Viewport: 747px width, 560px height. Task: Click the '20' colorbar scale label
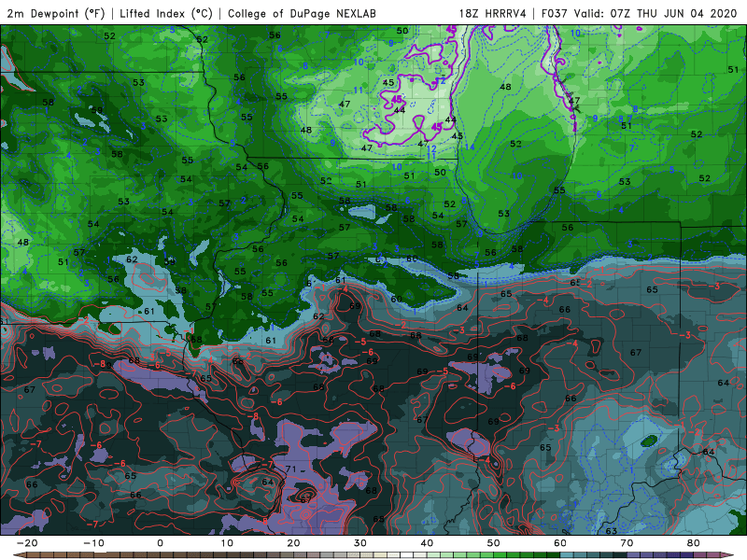pyautogui.click(x=293, y=543)
